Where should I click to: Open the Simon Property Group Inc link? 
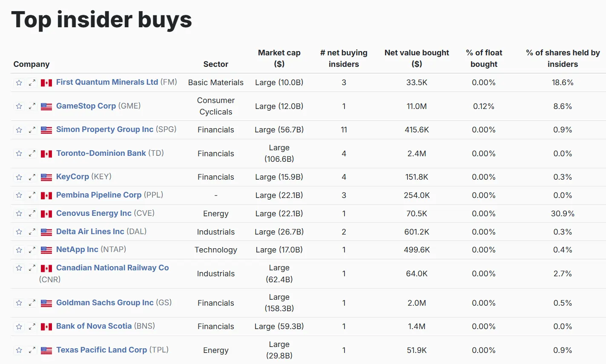104,129
